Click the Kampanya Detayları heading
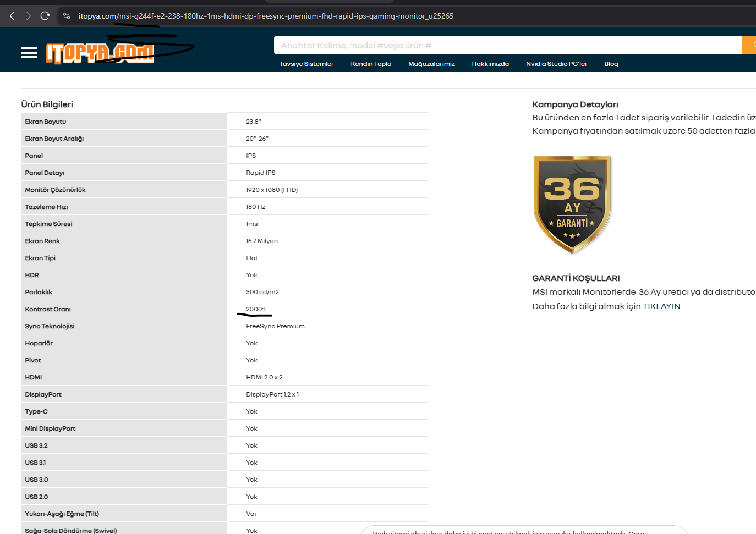This screenshot has height=534, width=756. point(575,104)
